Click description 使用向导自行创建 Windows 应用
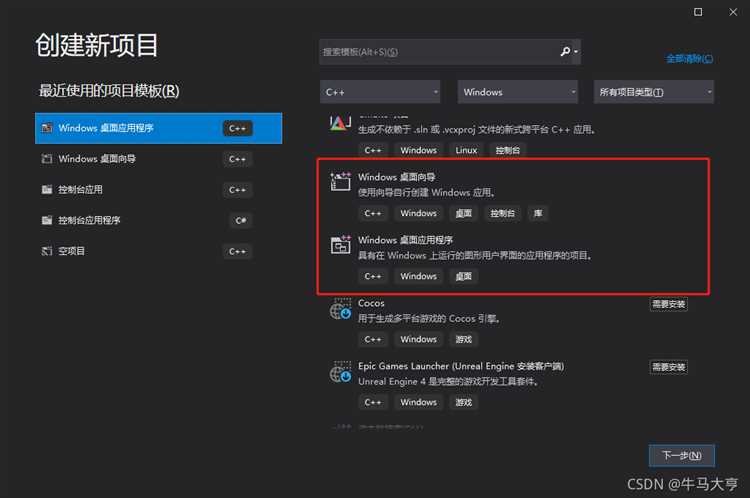 426,192
